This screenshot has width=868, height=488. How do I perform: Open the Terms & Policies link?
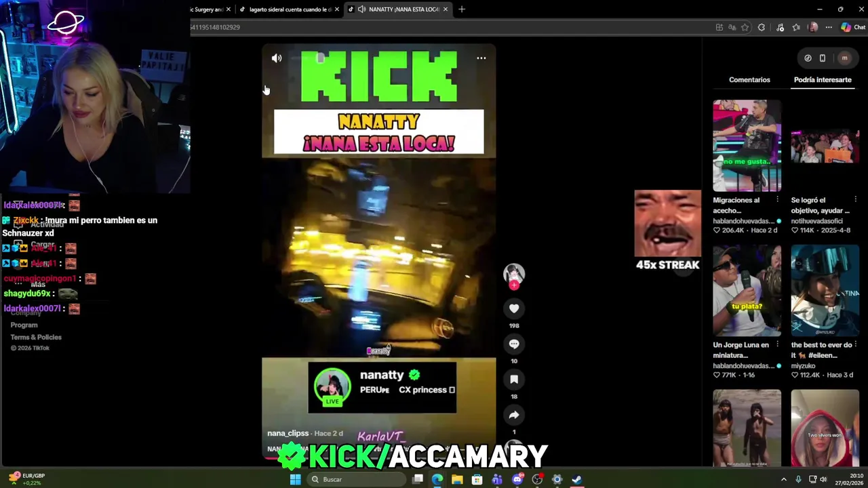coord(36,337)
